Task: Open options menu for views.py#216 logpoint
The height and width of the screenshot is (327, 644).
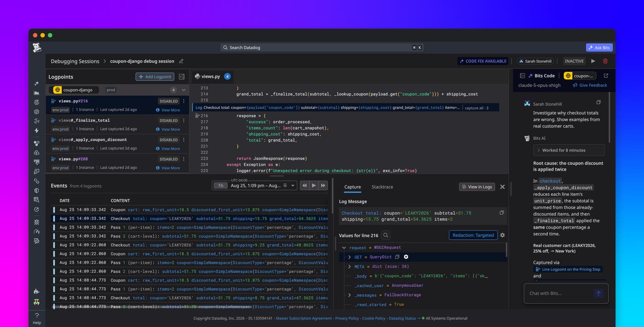Action: click(184, 101)
